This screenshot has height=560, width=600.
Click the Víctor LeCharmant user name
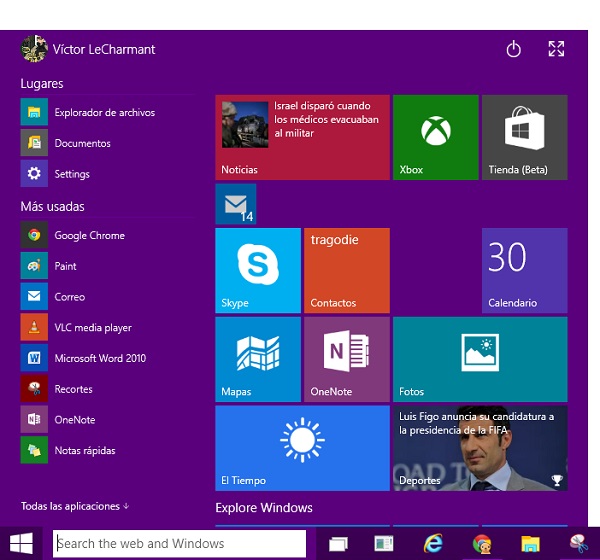104,49
